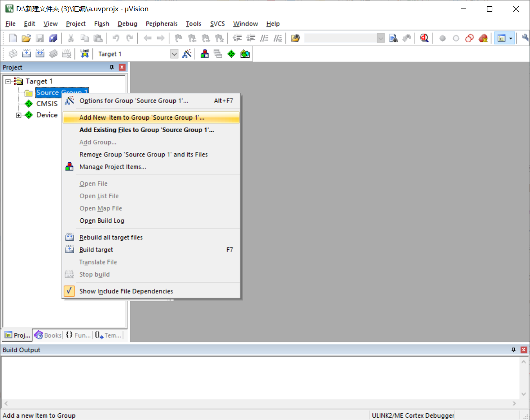Viewport: 530px width, 420px height.
Task: Open the File menu
Action: 10,24
